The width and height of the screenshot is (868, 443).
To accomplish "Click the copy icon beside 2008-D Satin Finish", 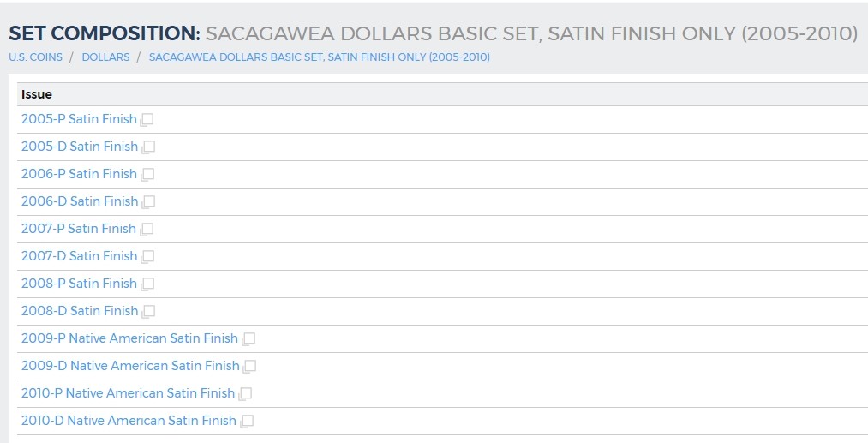I will [x=148, y=311].
